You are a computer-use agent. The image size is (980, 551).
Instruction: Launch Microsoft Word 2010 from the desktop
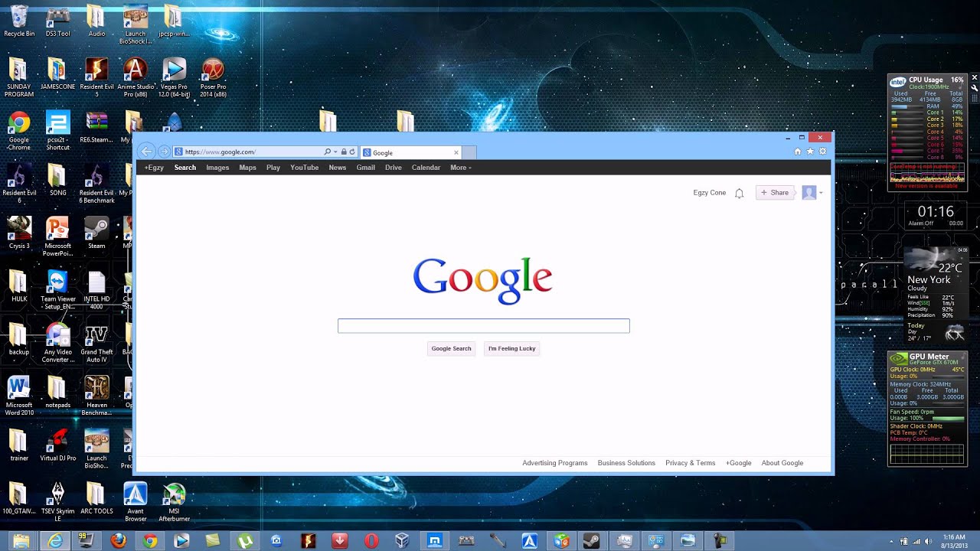pos(19,396)
